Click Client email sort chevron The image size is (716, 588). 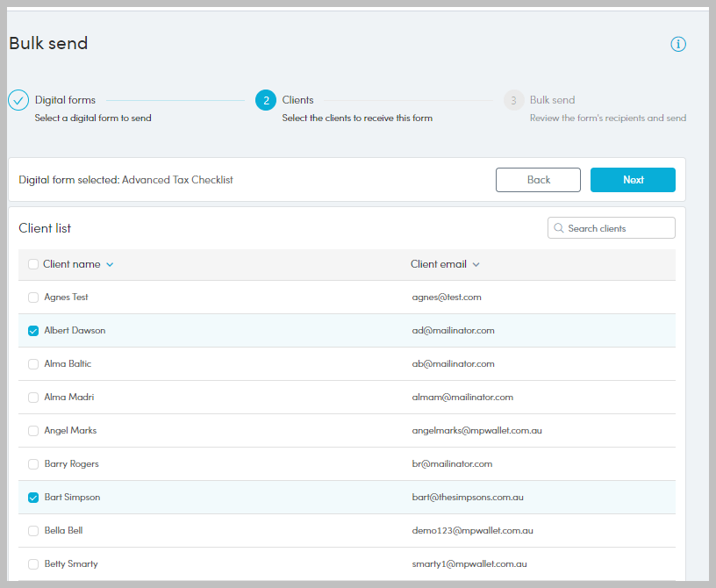pyautogui.click(x=476, y=265)
